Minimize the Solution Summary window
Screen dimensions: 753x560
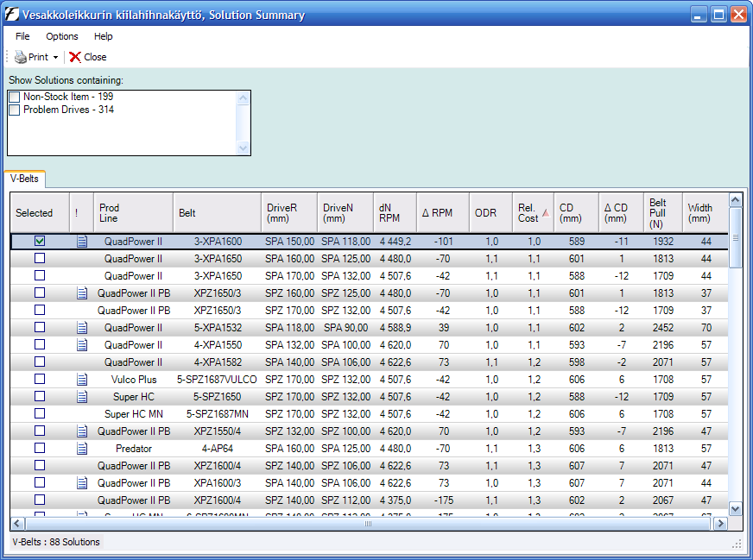point(699,15)
